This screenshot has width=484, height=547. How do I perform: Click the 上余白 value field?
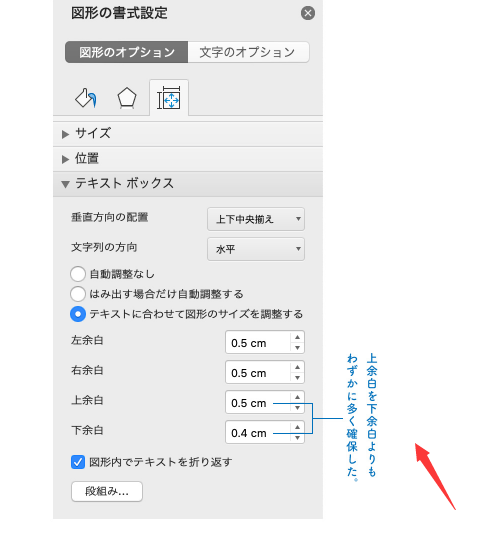[258, 402]
